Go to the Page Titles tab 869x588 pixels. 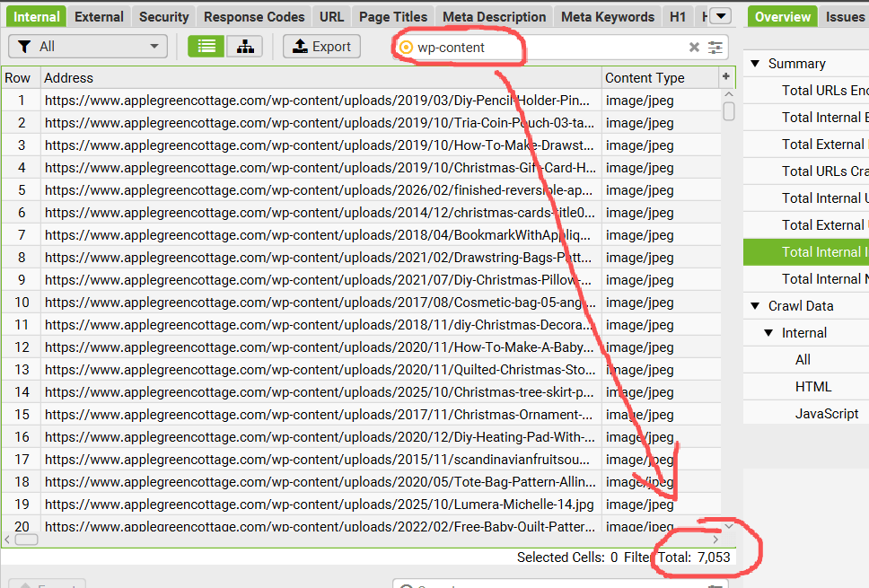[x=393, y=17]
